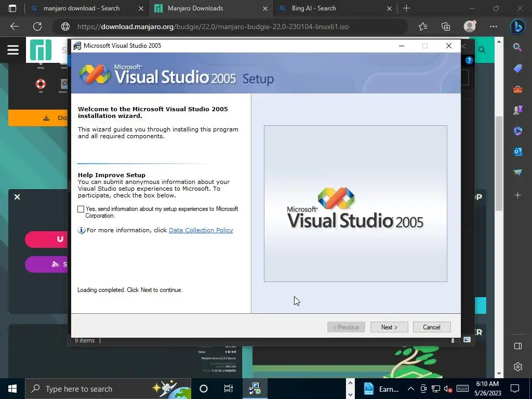Go back in the Edge browser
This screenshot has width=532, height=399.
click(x=14, y=26)
